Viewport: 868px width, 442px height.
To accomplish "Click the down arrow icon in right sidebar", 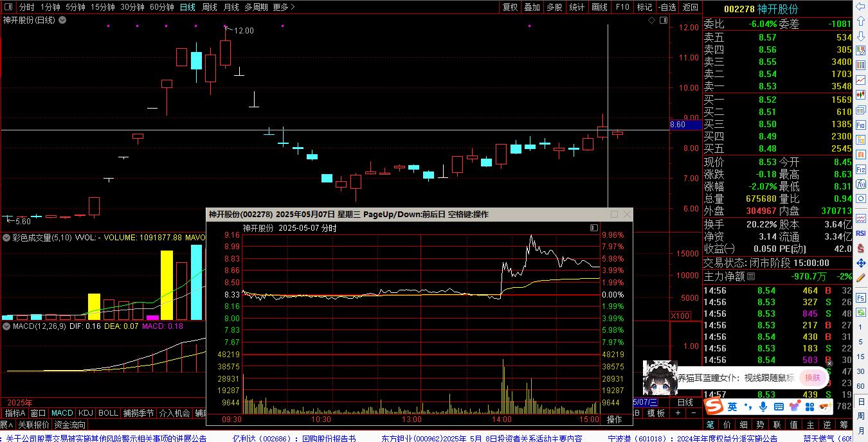I will [861, 37].
